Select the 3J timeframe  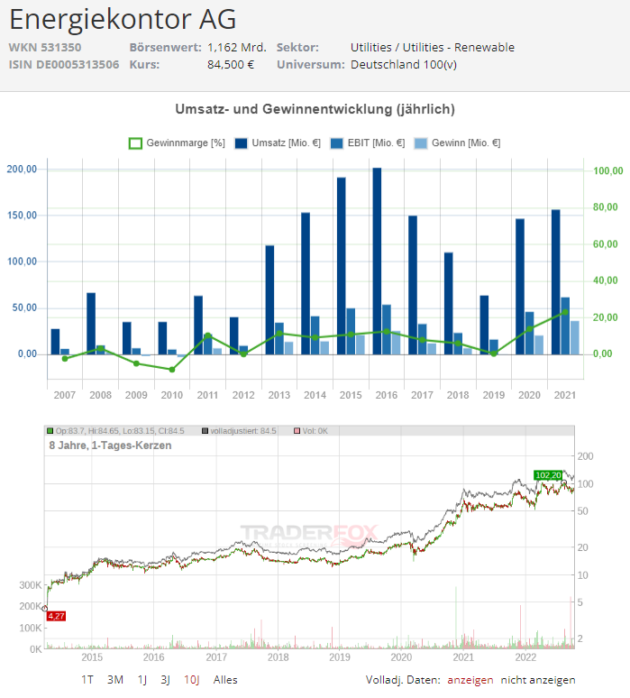pyautogui.click(x=165, y=680)
